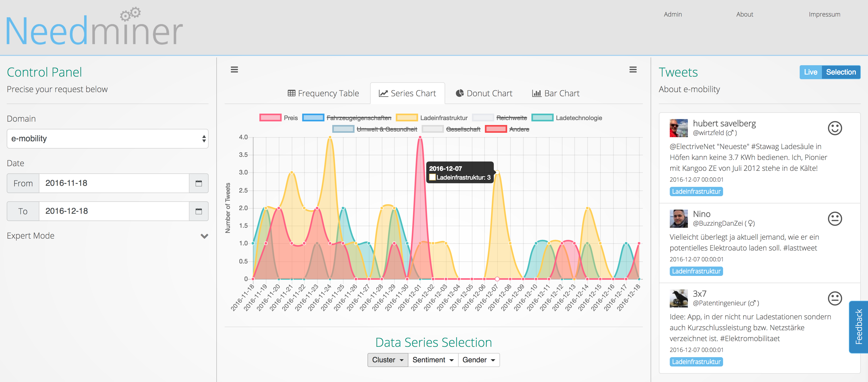
Task: Toggle the Andere legend series
Action: click(x=507, y=129)
